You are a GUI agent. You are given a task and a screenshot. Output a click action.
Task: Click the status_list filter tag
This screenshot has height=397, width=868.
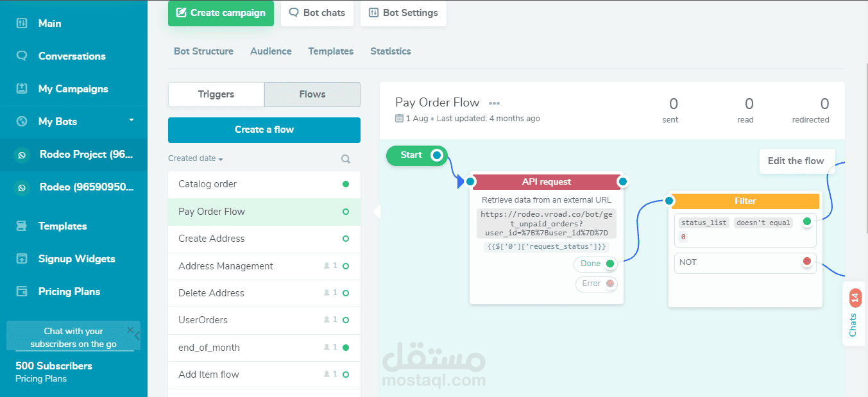pos(704,223)
